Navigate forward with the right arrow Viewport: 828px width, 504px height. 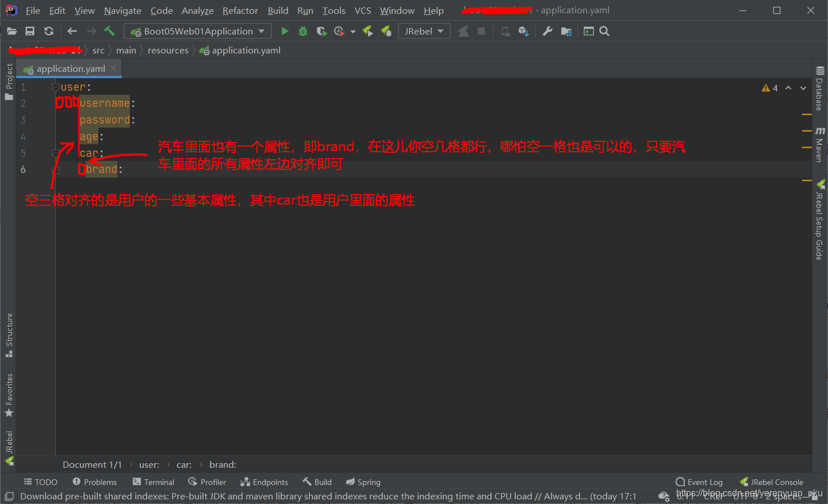pyautogui.click(x=91, y=31)
